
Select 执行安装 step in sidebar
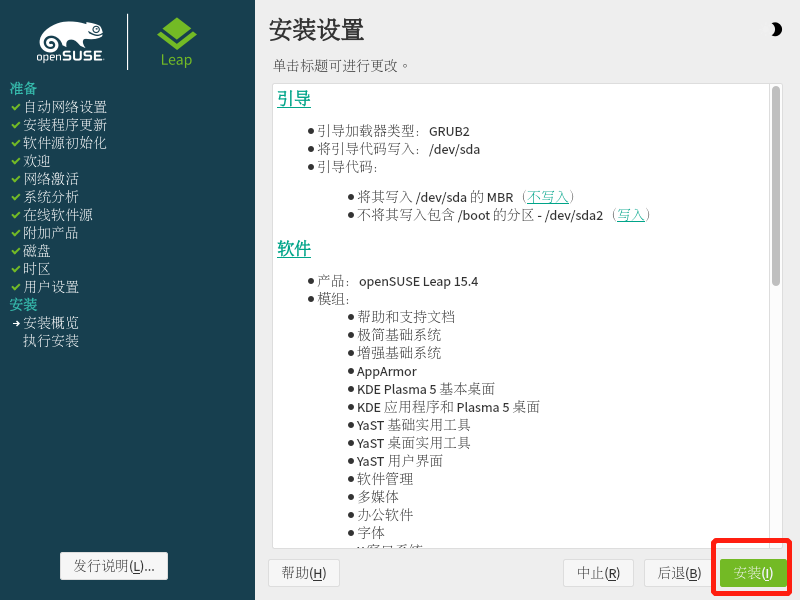[51, 341]
